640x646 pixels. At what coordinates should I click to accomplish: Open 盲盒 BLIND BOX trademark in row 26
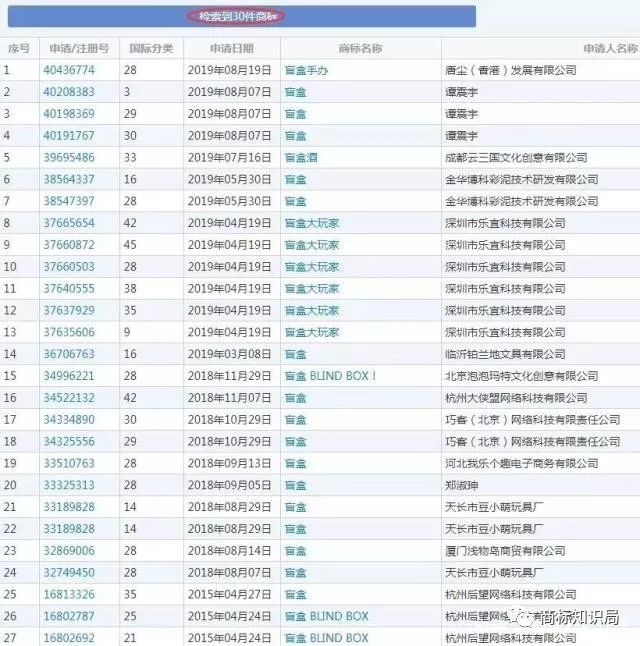(x=326, y=616)
